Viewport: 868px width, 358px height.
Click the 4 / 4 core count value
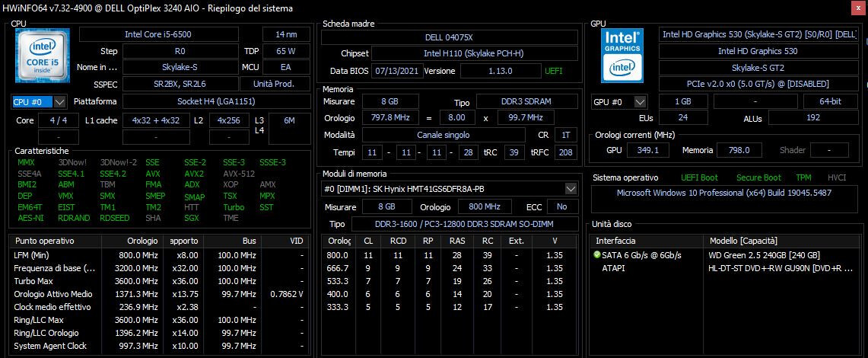tap(58, 120)
